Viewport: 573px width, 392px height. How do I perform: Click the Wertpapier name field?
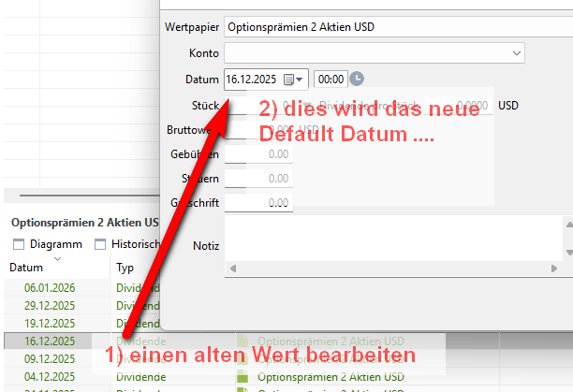pyautogui.click(x=375, y=26)
